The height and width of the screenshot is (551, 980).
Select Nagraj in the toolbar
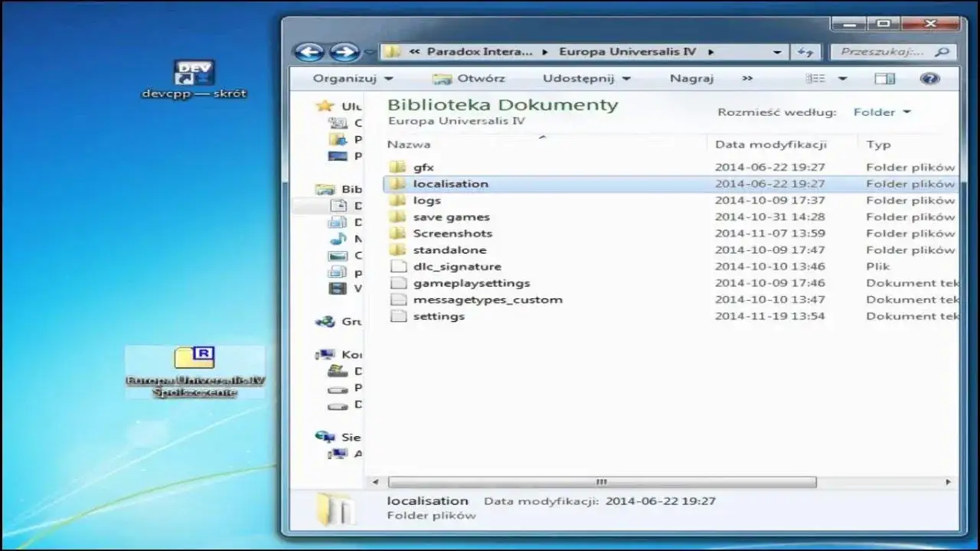(x=691, y=78)
